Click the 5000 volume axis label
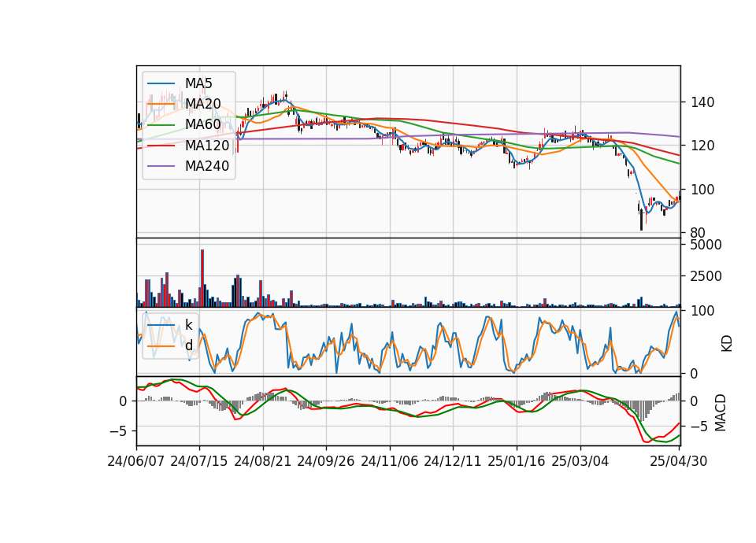Viewport: 756px width, 543px height. tap(706, 245)
